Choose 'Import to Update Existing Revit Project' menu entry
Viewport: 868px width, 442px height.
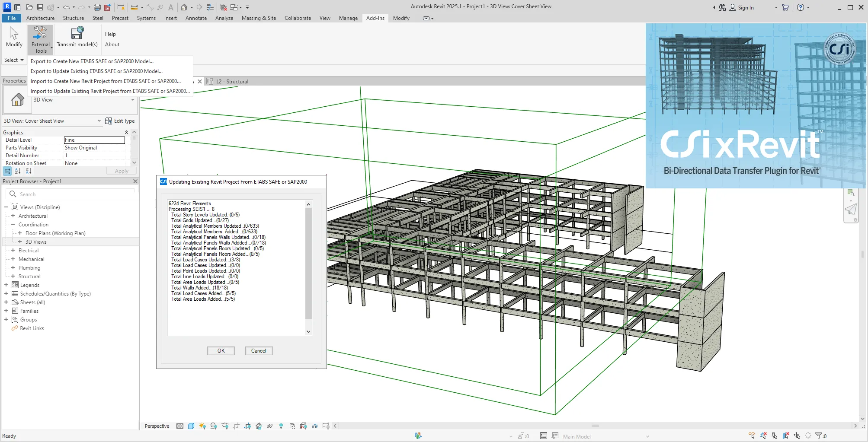110,91
